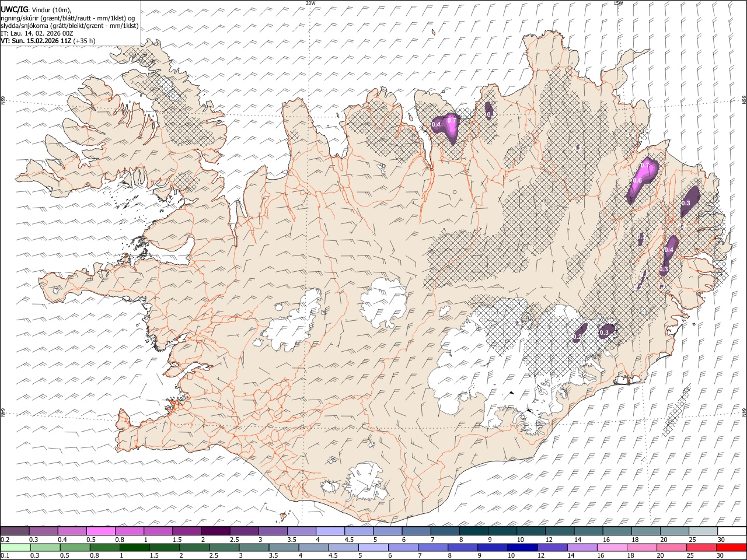Viewport: 747px width, 560px height.
Task: Select dark purple upper swatch between 2 and 2.5
Action: [x=215, y=531]
